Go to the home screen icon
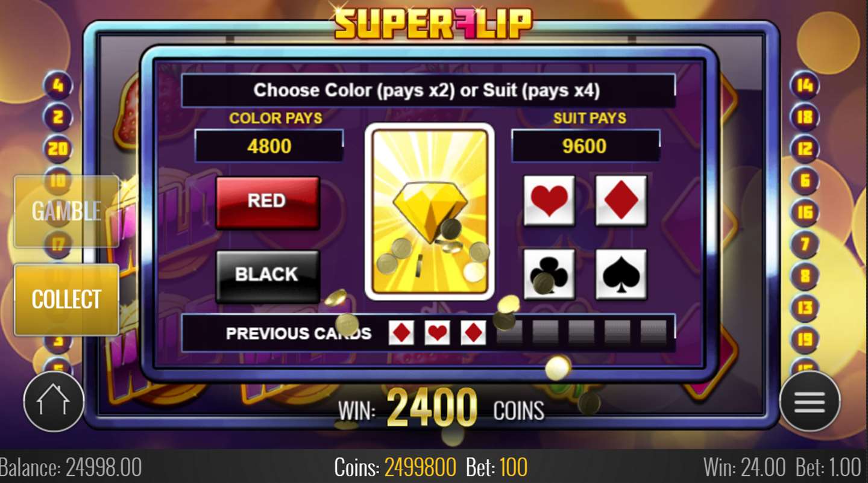Viewport: 868px width, 483px height. [x=54, y=400]
